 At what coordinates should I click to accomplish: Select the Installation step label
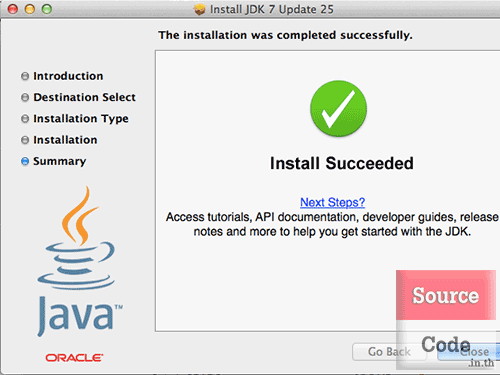[x=65, y=140]
